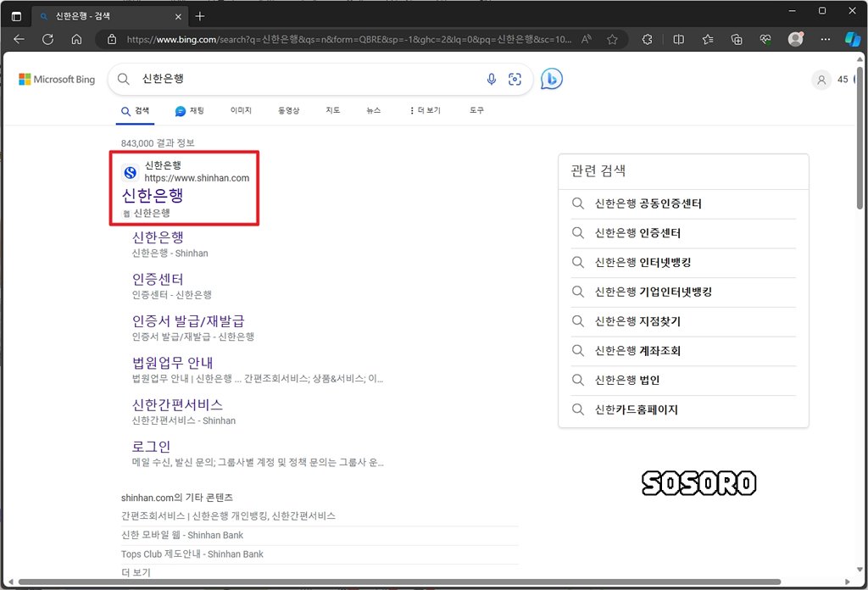The image size is (868, 590).
Task: Open the tab actions menu icon
Action: pos(17,17)
